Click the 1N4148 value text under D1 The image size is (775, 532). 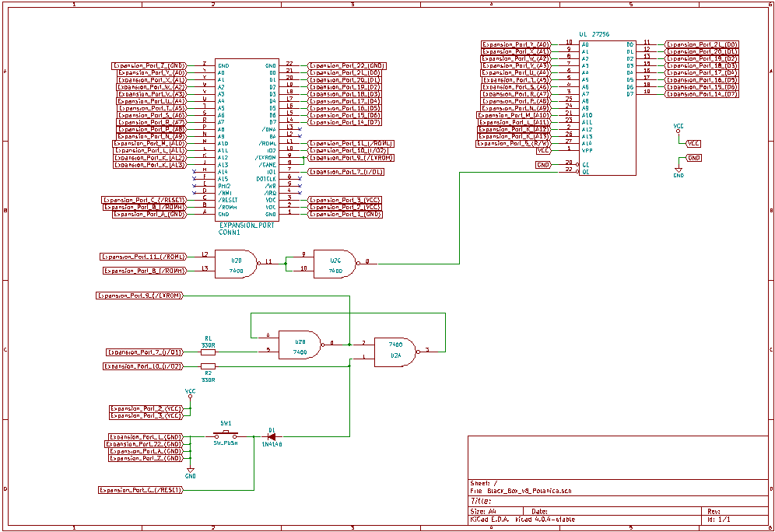[x=272, y=445]
